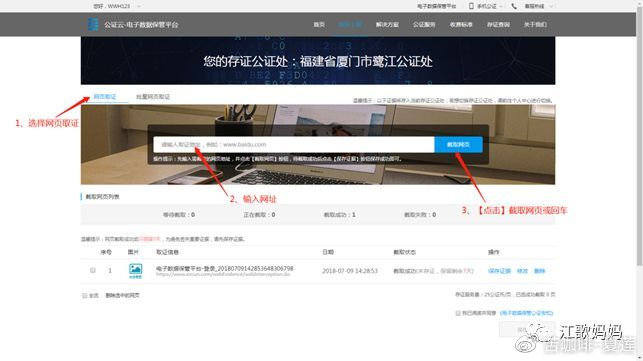Click the 公证云 platform logo icon

pyautogui.click(x=93, y=24)
